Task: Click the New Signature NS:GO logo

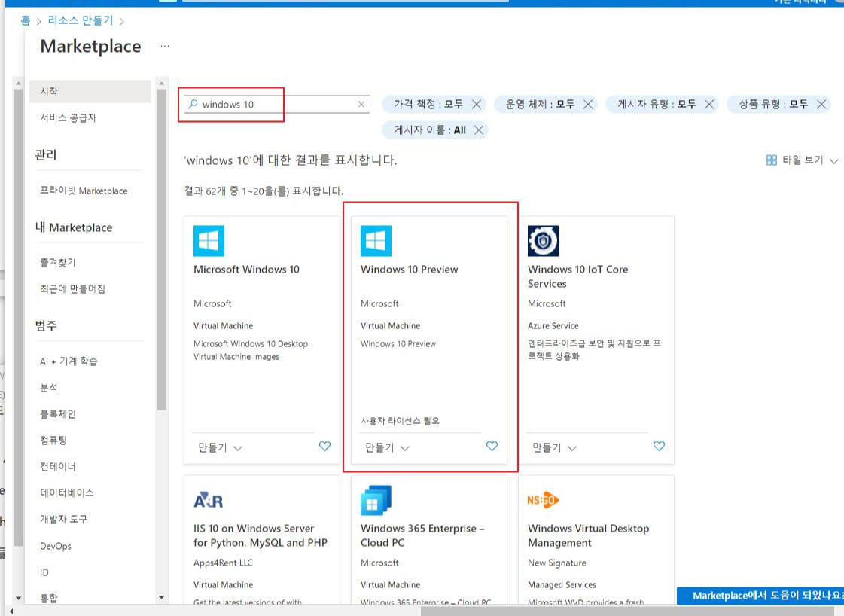Action: tap(543, 500)
